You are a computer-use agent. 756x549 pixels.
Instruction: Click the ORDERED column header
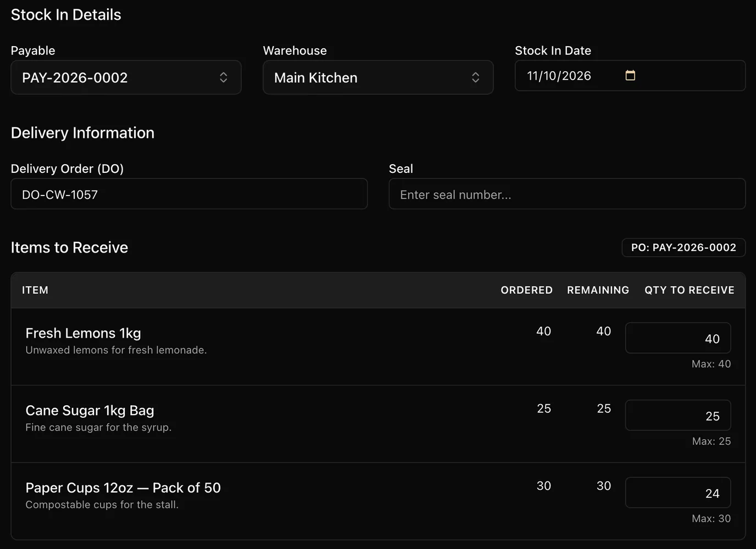[x=526, y=290]
